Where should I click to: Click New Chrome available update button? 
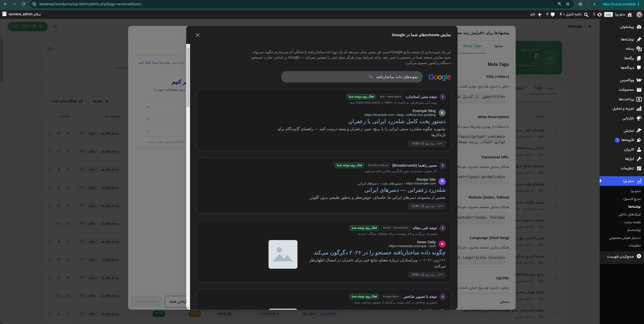[621, 4]
